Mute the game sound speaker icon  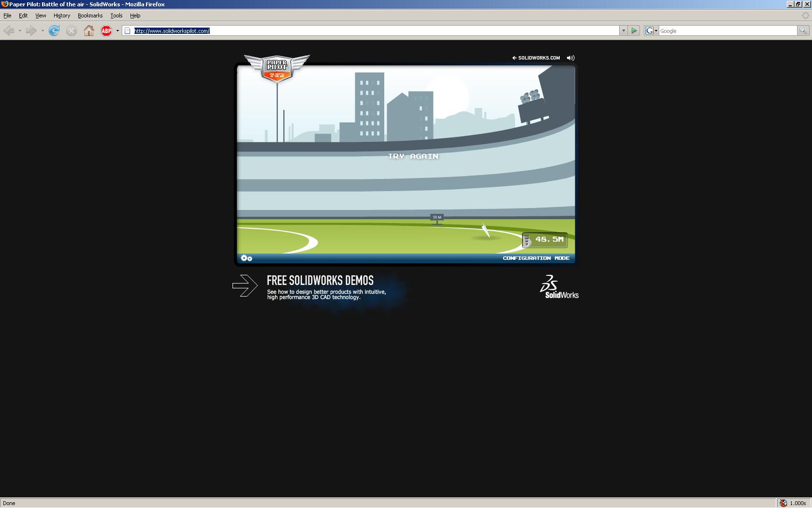coord(571,58)
